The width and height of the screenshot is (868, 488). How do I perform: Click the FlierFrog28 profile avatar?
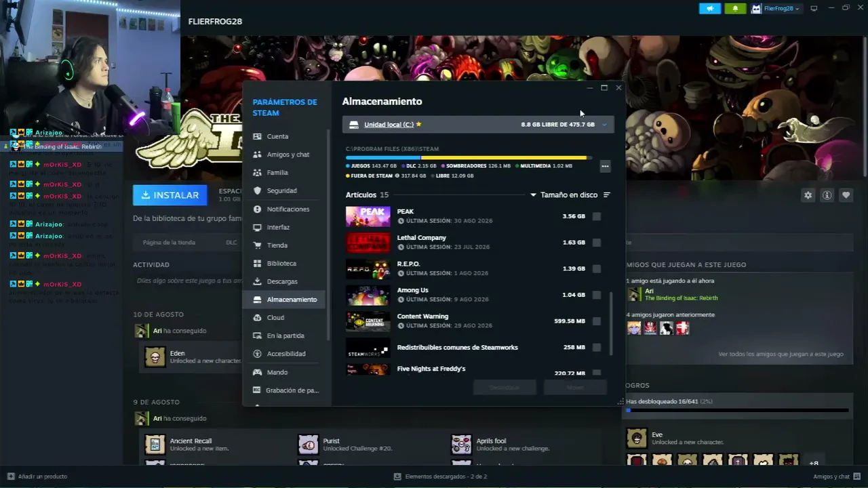point(756,9)
